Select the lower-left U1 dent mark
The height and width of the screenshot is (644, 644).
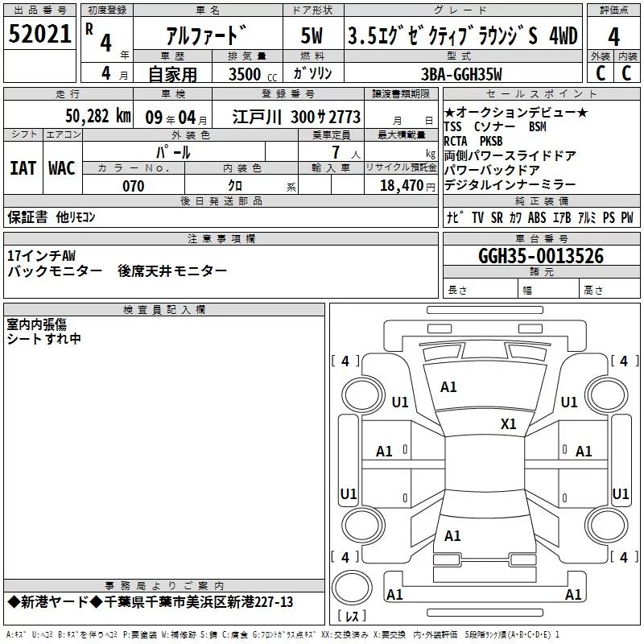(349, 493)
